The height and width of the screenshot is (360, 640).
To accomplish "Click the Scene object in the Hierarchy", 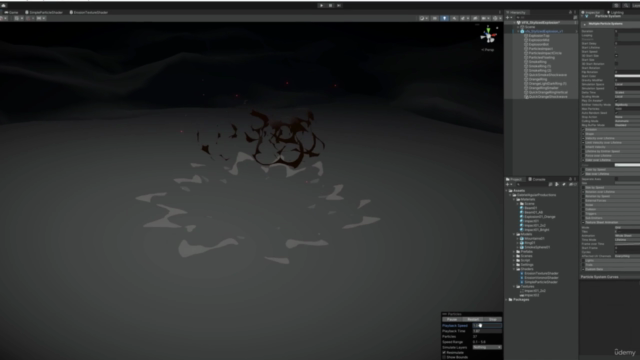I will pyautogui.click(x=530, y=27).
